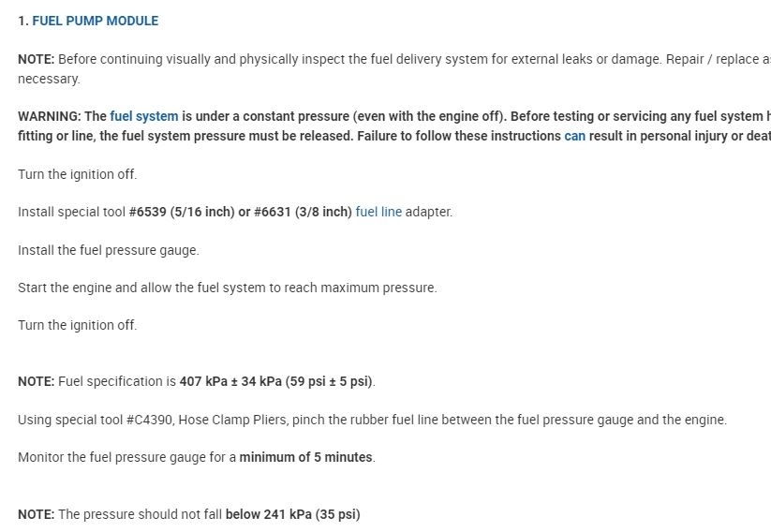Click the "Start the engine" instruction line
The image size is (771, 532).
(x=227, y=288)
